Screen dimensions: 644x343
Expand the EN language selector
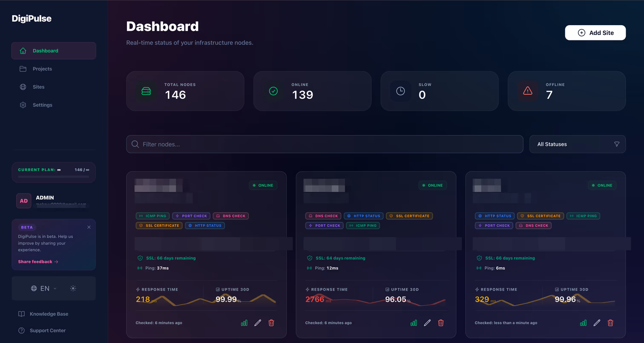click(44, 289)
